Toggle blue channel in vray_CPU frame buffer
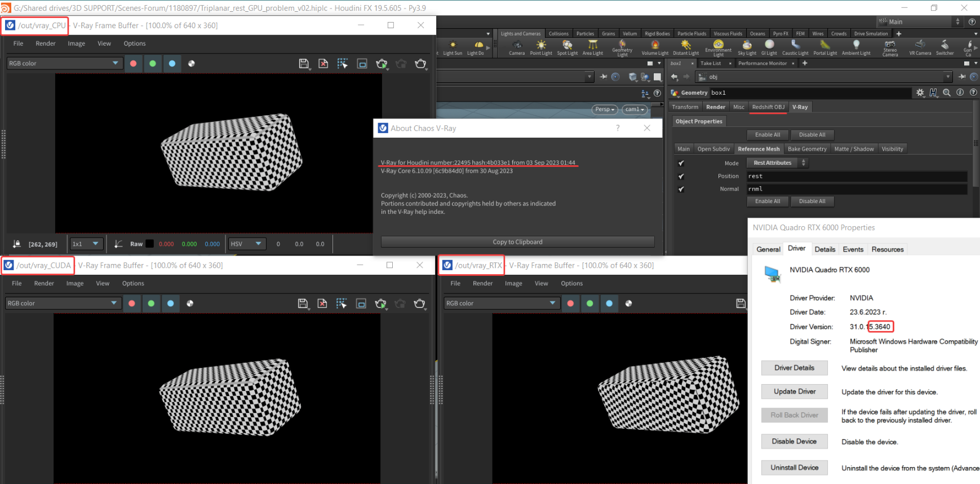This screenshot has height=484, width=980. pyautogui.click(x=172, y=64)
